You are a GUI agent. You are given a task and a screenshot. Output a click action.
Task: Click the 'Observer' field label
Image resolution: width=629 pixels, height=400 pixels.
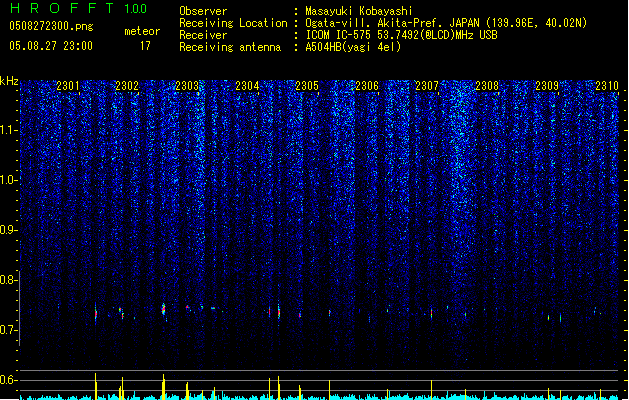[203, 11]
